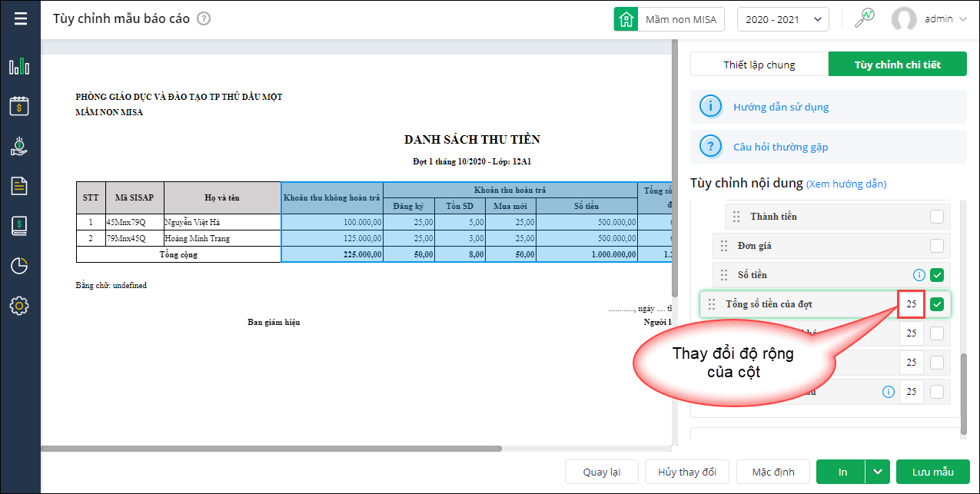Switch to the Tùy chỉnh chi tiết tab
980x494 pixels.
click(897, 65)
